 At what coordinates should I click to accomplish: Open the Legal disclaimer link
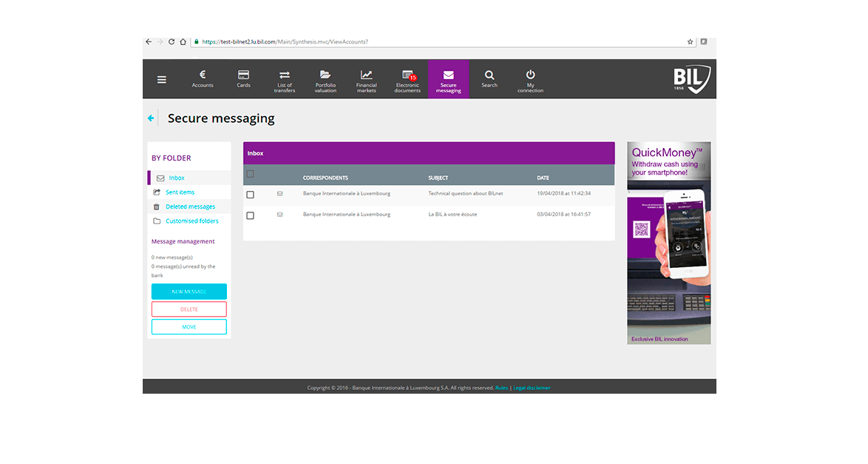point(532,388)
